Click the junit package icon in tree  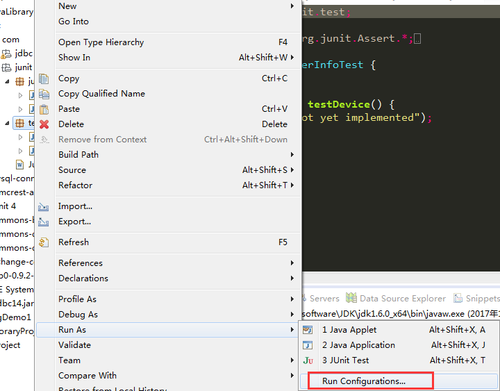click(x=6, y=68)
